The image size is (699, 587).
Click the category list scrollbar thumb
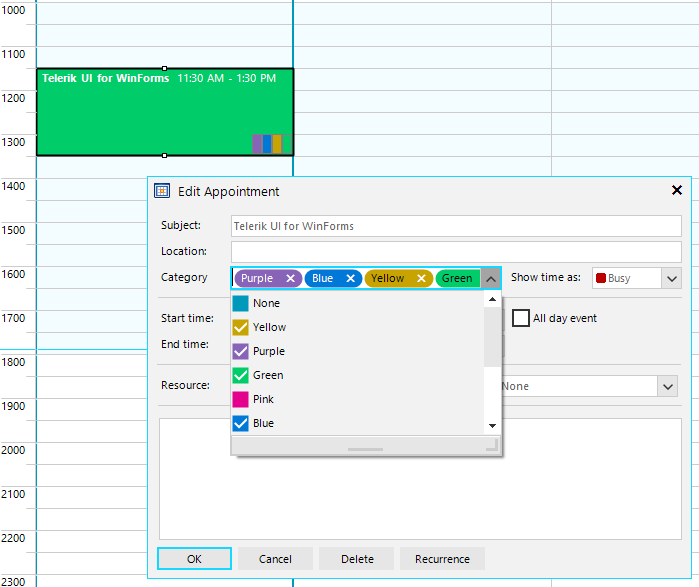point(492,337)
